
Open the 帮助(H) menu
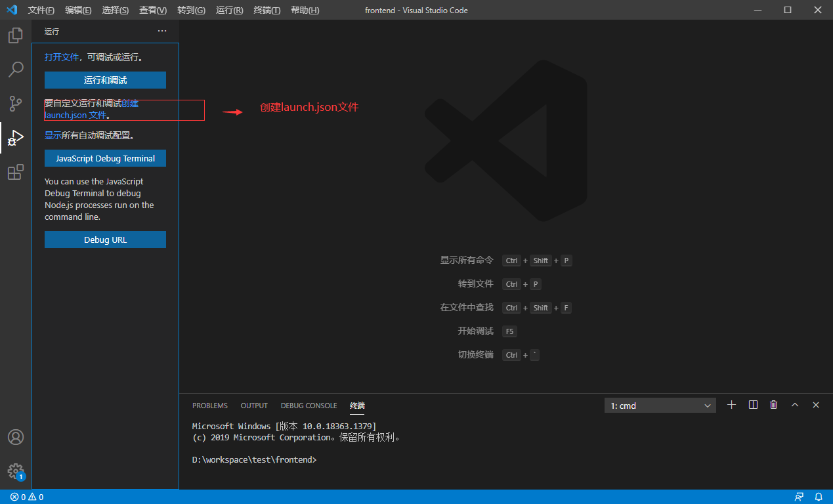click(305, 10)
